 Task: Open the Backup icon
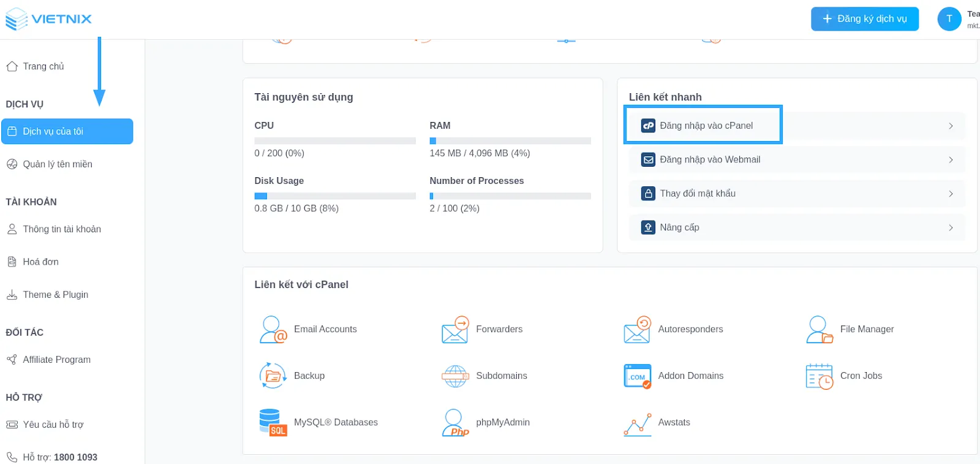pos(273,376)
